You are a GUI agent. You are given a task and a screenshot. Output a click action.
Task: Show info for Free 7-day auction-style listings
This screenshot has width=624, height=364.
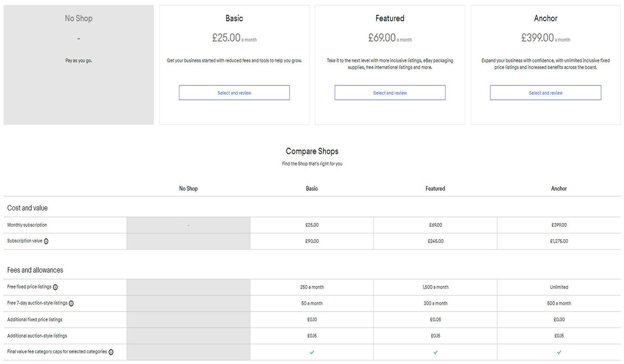[x=71, y=303]
